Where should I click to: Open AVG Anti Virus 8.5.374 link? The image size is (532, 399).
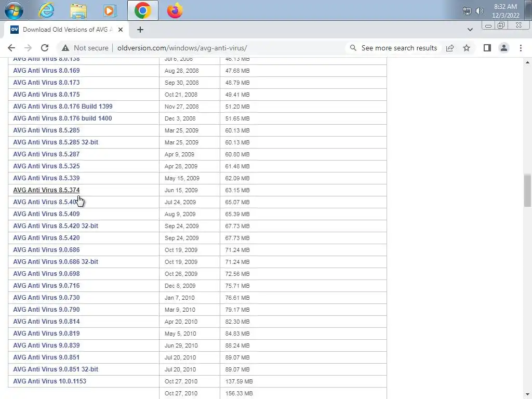click(x=46, y=190)
